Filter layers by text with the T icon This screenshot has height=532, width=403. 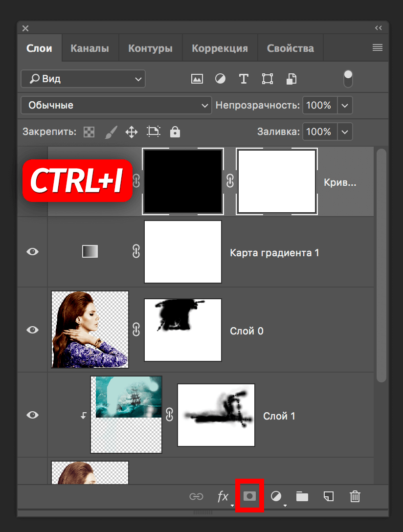click(x=244, y=79)
